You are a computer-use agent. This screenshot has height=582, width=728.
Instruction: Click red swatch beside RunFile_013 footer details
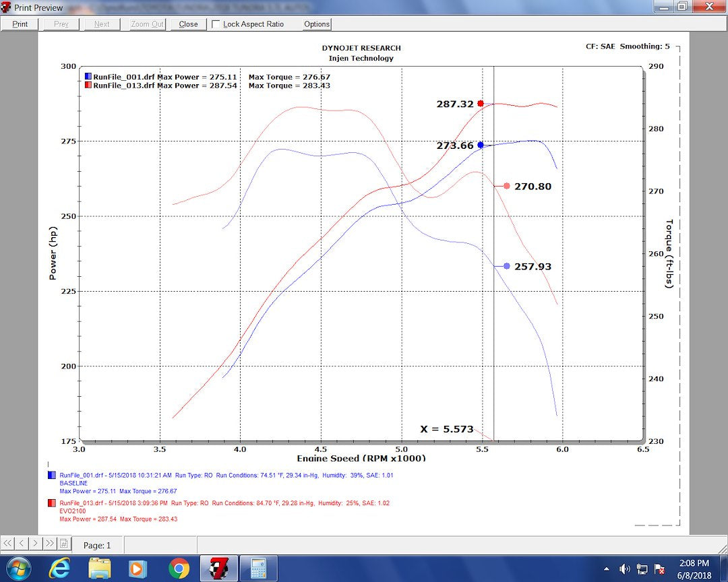click(x=52, y=503)
